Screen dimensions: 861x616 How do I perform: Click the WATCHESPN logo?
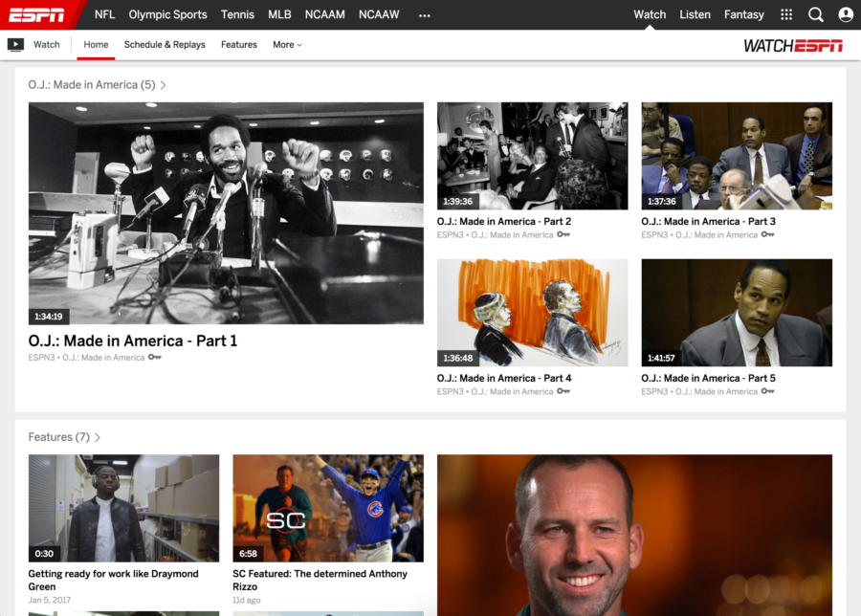(x=792, y=44)
